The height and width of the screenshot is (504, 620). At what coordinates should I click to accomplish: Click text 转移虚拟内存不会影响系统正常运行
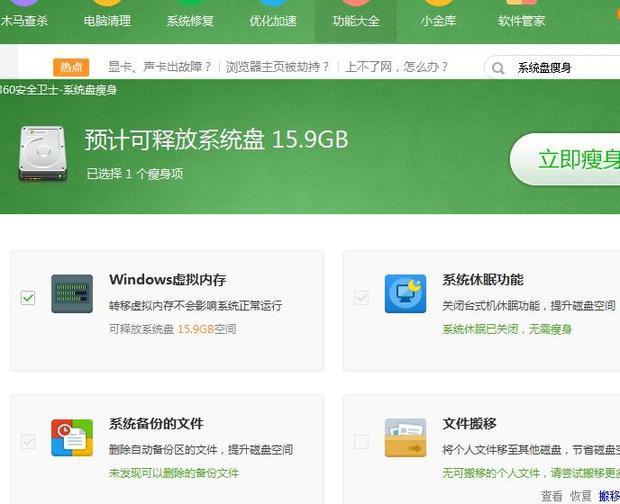[x=195, y=306]
